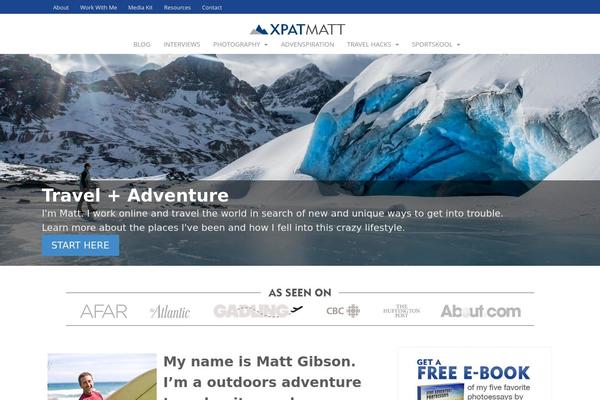Click the XpatMatt mountain logo
The width and height of the screenshot is (600, 400).
(298, 29)
